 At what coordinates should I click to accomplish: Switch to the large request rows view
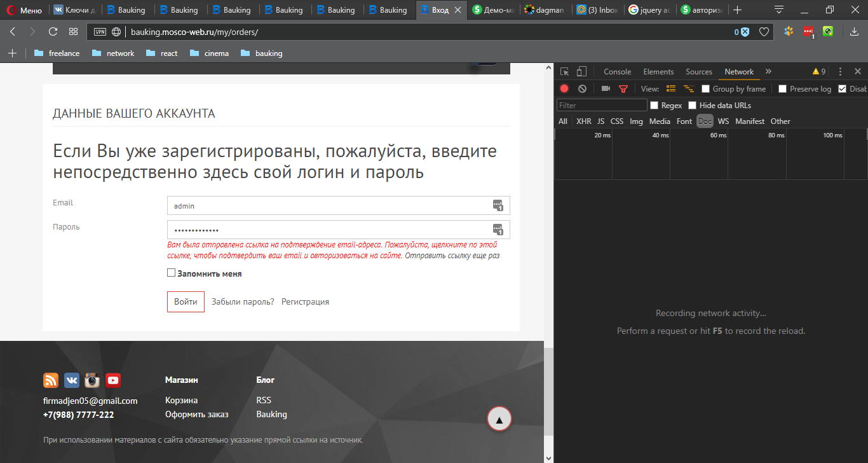671,89
